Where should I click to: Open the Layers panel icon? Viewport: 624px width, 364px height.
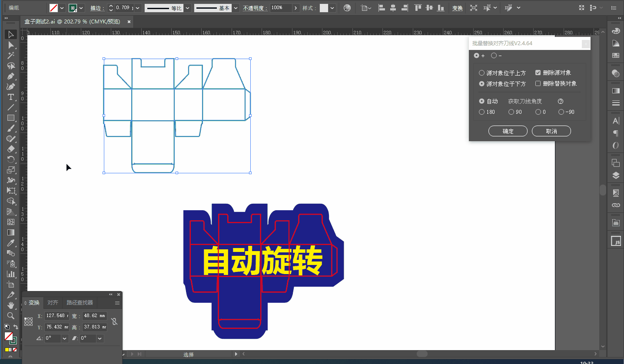tap(616, 175)
